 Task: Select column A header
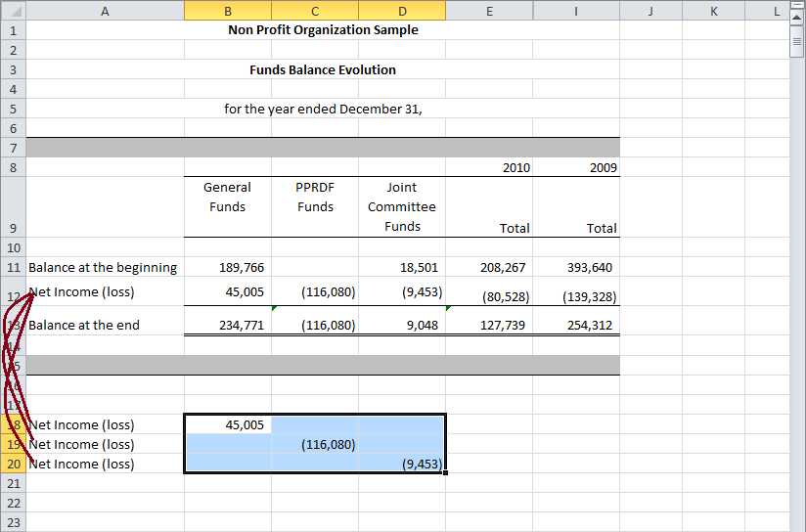[x=105, y=11]
